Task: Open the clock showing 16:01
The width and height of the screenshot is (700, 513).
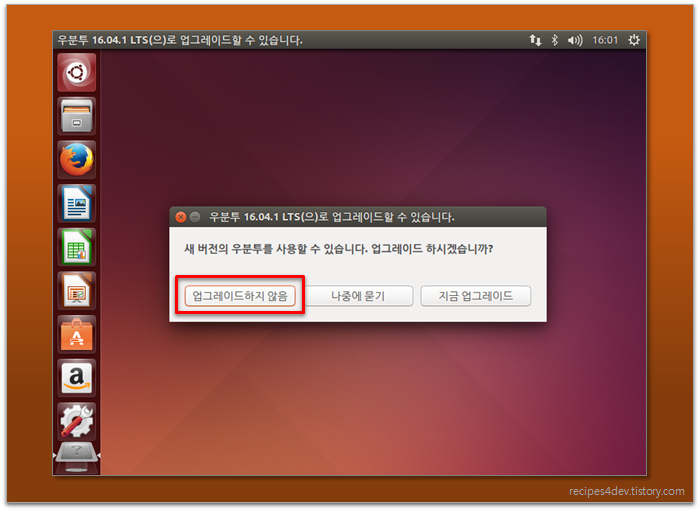Action: tap(605, 40)
